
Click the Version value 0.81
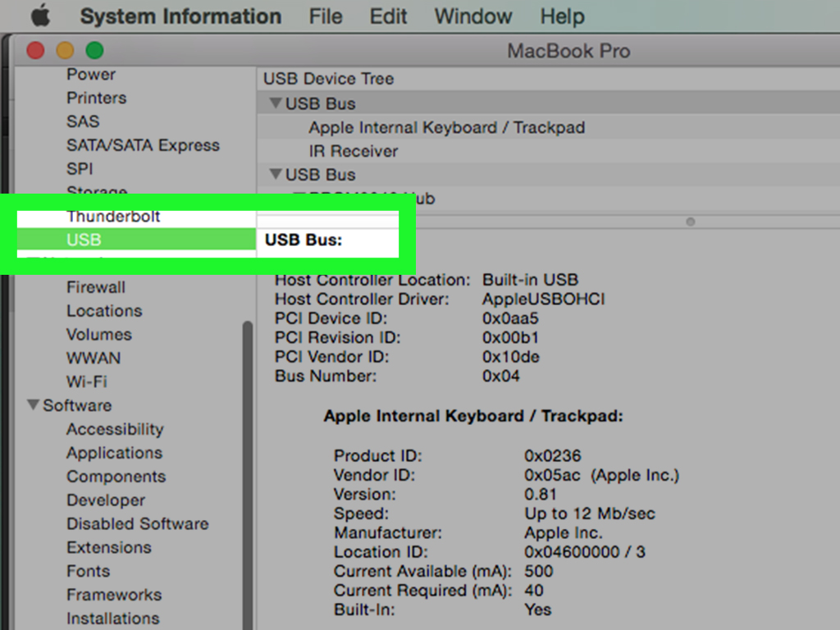(540, 495)
